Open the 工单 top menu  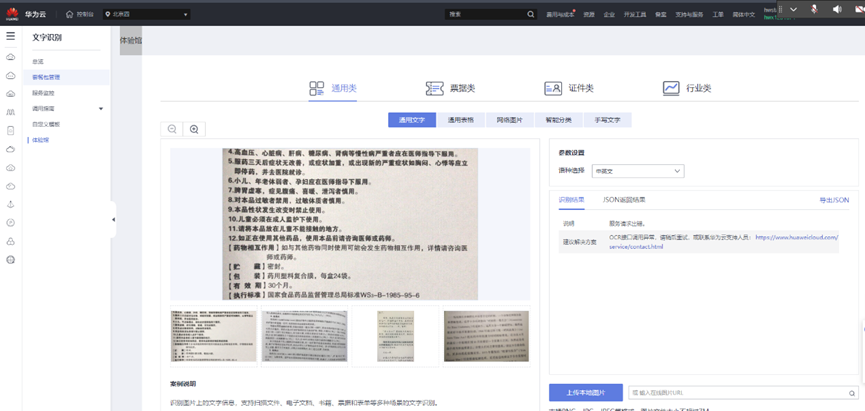tap(718, 15)
